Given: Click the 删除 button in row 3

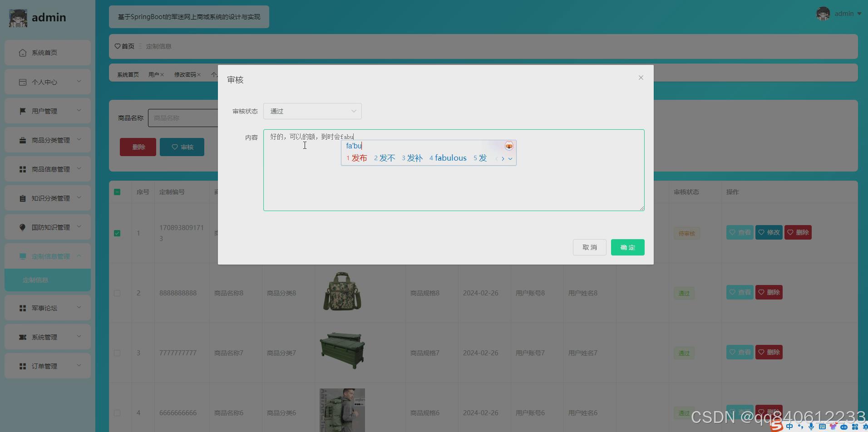Looking at the screenshot, I should point(769,352).
